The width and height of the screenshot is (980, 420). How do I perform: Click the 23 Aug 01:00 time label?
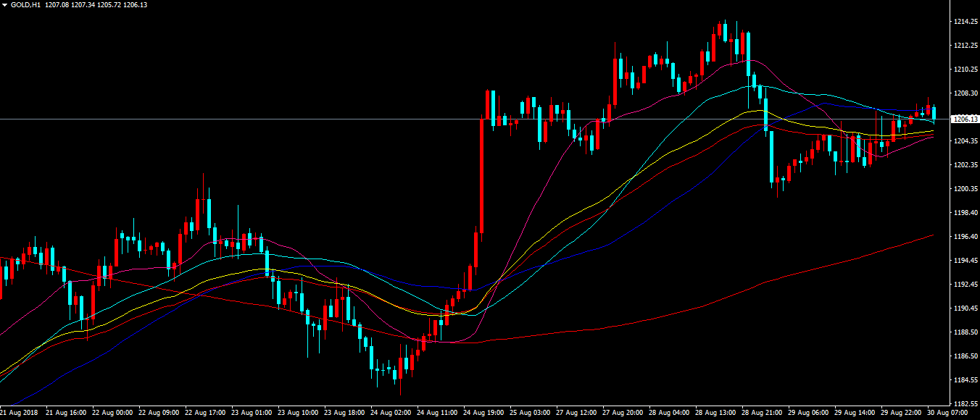(252, 413)
